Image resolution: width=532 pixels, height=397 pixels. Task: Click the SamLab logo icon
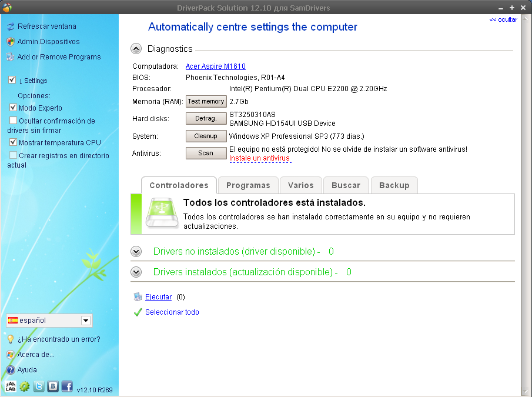tap(10, 386)
